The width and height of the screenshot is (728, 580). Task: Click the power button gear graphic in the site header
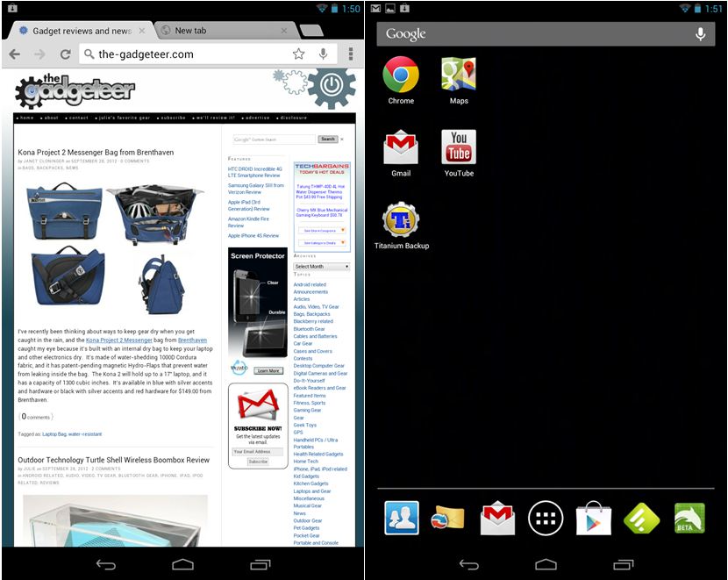click(x=332, y=87)
